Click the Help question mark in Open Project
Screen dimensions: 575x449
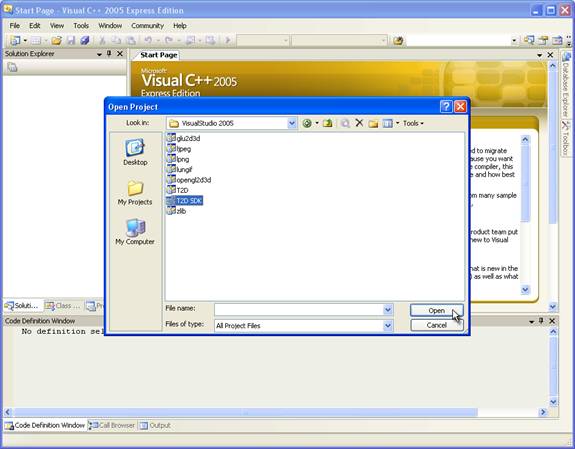pos(446,107)
